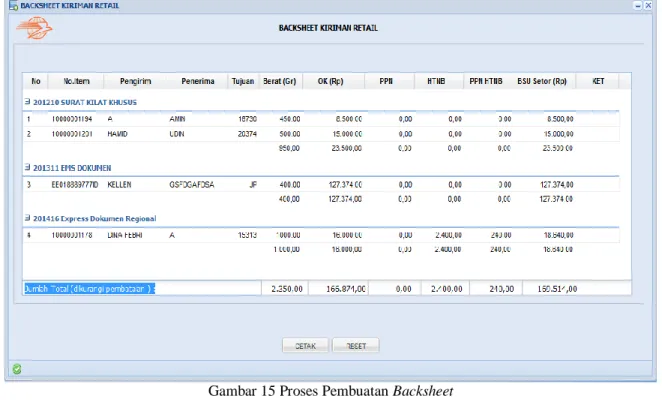Sort by the No column header
This screenshot has height=402, width=662.
tap(36, 81)
